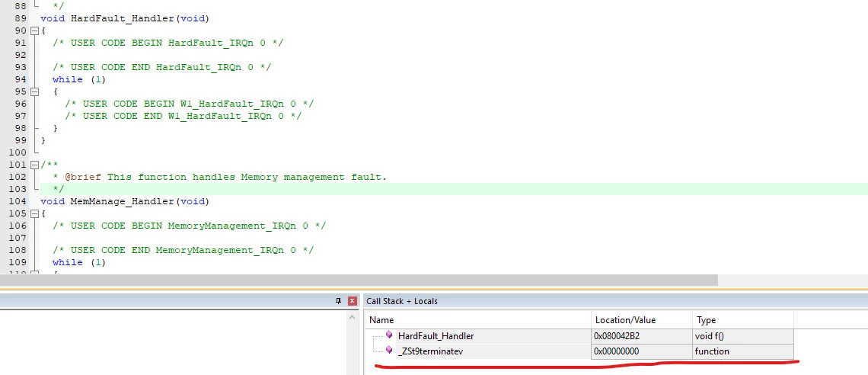868x375 pixels.
Task: Click the purple diamond icon beside HardFault_Handler
Action: (389, 335)
